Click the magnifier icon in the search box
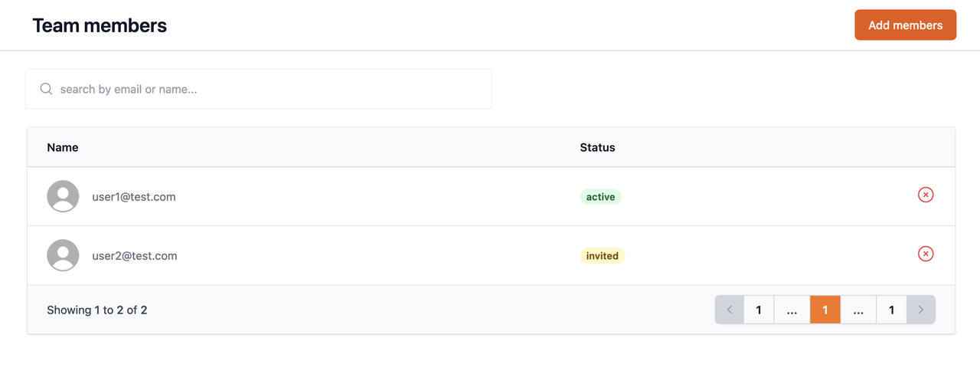This screenshot has width=980, height=374. pos(46,89)
